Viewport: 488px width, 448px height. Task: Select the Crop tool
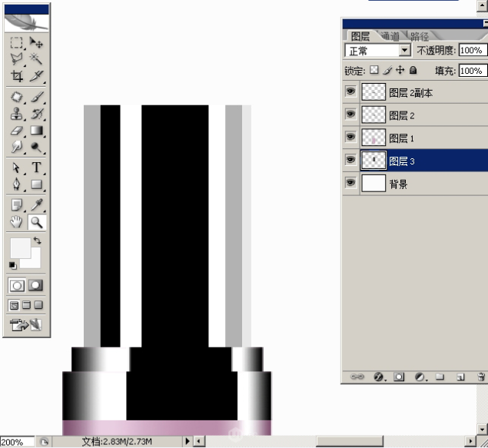[x=16, y=76]
